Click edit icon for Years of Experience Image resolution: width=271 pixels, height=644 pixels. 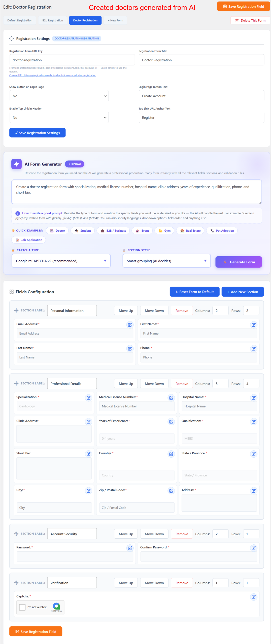(x=171, y=422)
